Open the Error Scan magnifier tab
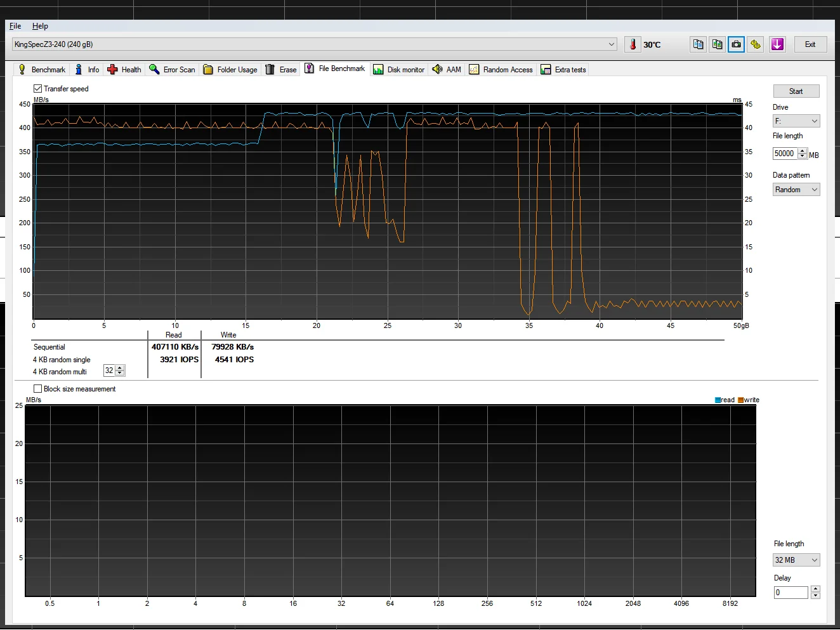Viewport: 840px width, 630px height. click(x=172, y=70)
